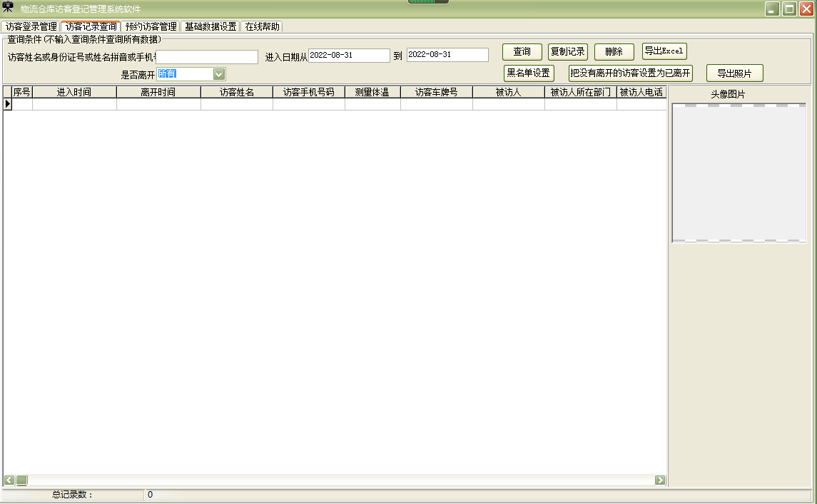The height and width of the screenshot is (504, 817).
Task: Select the 被访人 column header
Action: 509,92
